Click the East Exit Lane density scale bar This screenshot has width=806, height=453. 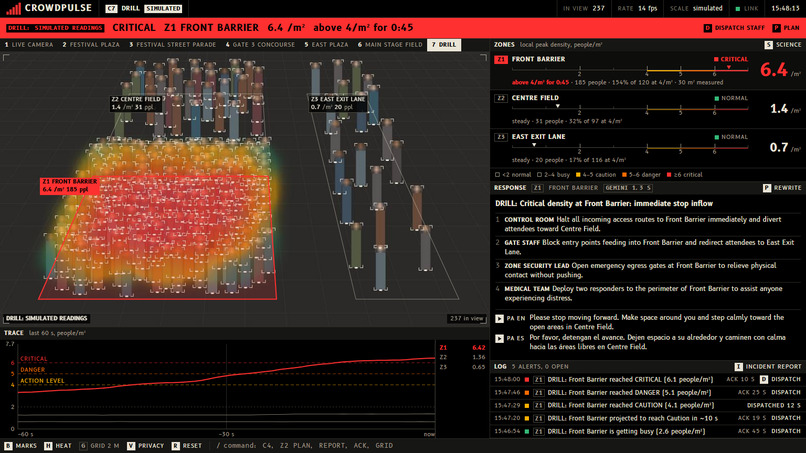coord(630,148)
